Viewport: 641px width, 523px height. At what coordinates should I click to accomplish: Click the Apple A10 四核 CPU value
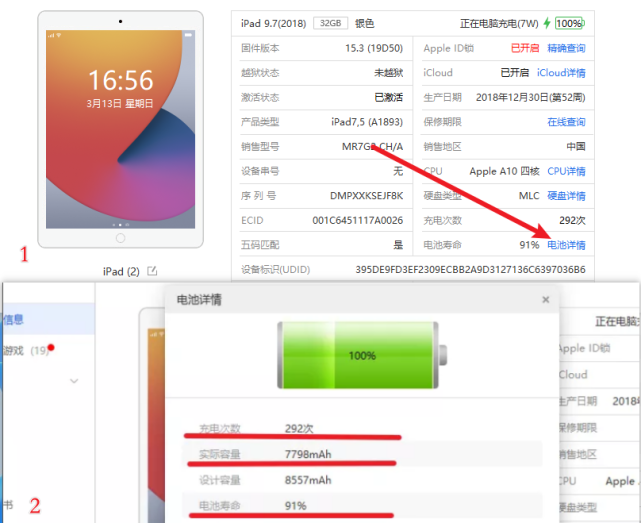point(504,171)
